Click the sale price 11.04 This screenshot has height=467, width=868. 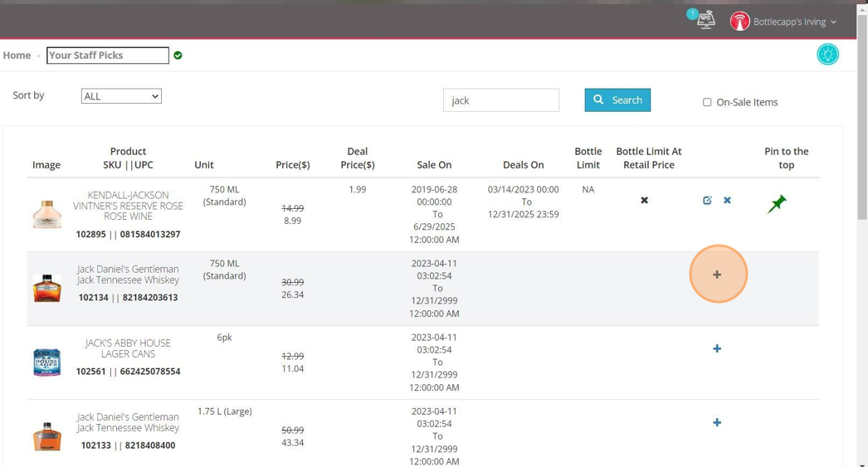292,369
